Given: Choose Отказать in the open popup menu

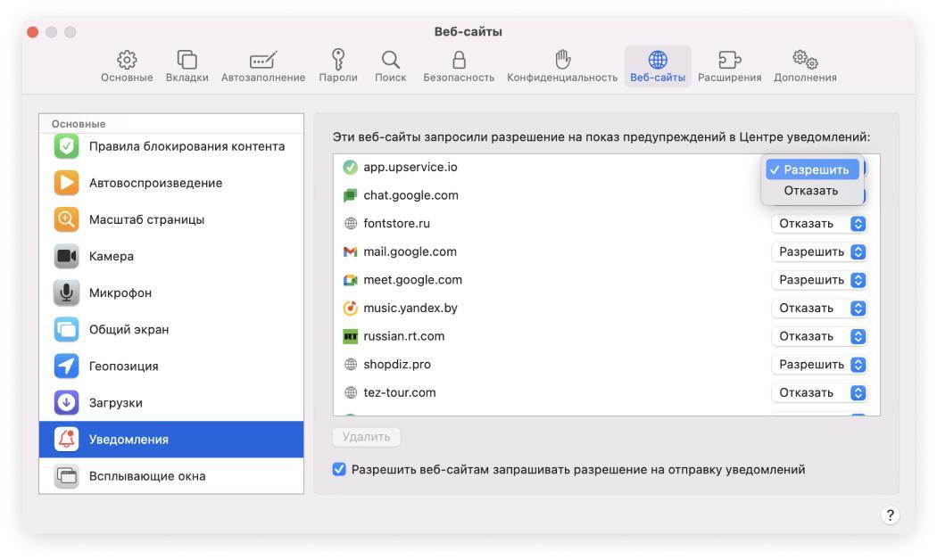Looking at the screenshot, I should tap(812, 191).
